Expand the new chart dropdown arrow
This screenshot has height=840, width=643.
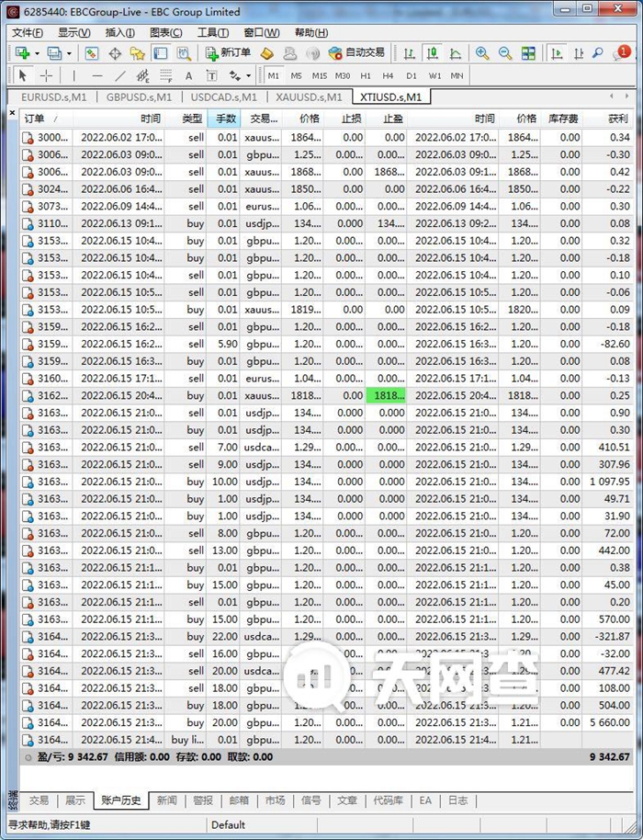click(37, 53)
